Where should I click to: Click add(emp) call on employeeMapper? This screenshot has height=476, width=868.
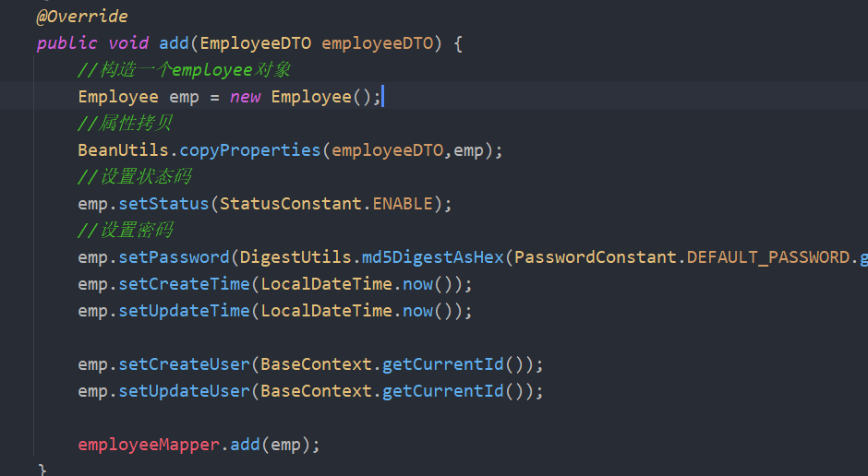271,445
